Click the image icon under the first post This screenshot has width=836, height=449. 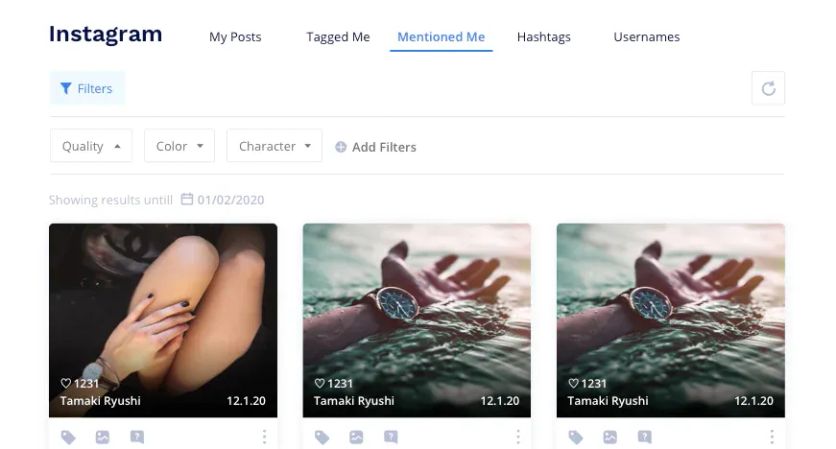click(102, 437)
